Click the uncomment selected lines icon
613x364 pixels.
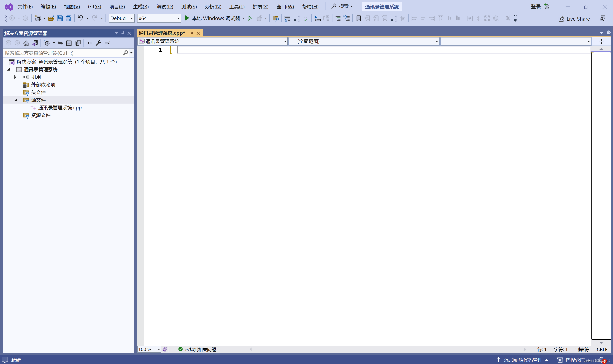click(347, 18)
